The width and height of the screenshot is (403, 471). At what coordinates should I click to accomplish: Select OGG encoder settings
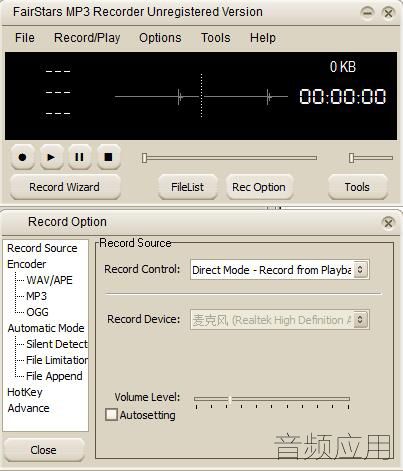point(37,312)
